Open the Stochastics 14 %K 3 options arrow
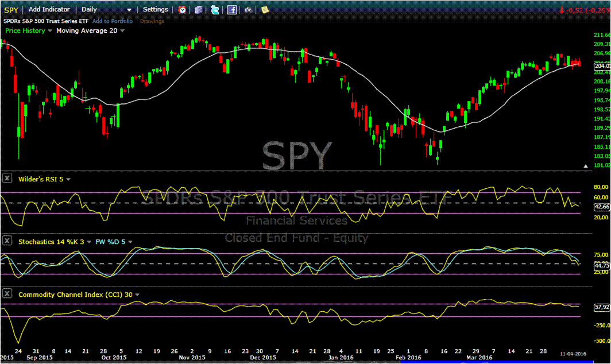Image resolution: width=611 pixels, height=364 pixels. [89, 242]
